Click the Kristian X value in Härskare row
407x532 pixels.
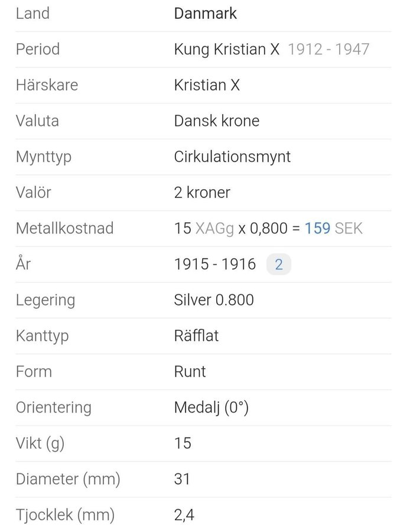[x=207, y=85]
